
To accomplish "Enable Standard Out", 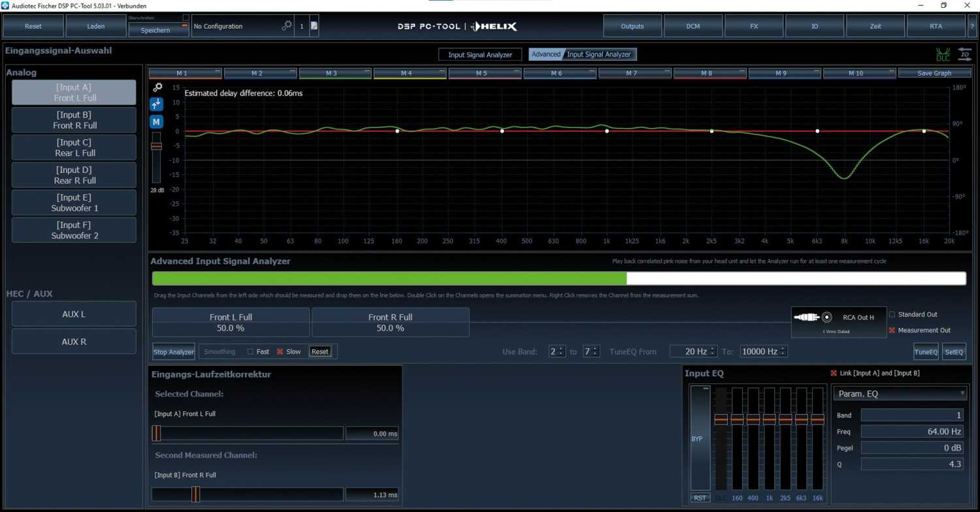I will pyautogui.click(x=892, y=314).
